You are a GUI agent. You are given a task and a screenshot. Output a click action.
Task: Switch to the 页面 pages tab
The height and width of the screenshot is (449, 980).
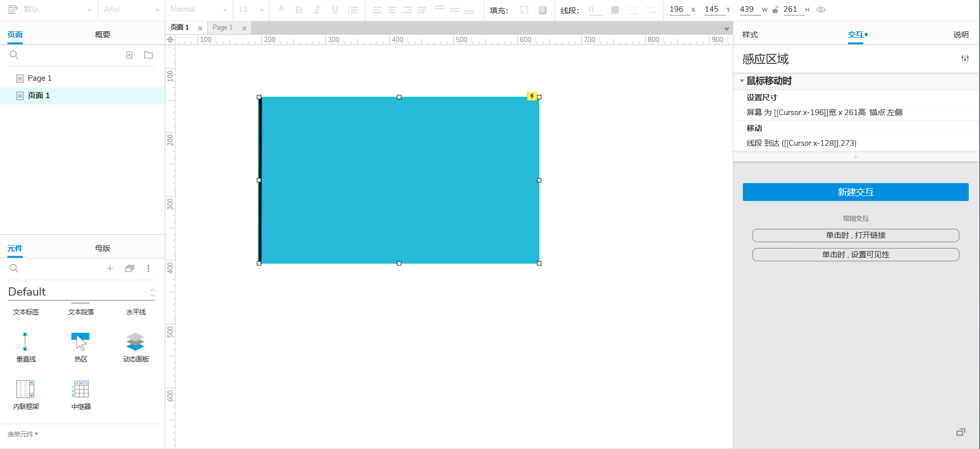pos(15,34)
